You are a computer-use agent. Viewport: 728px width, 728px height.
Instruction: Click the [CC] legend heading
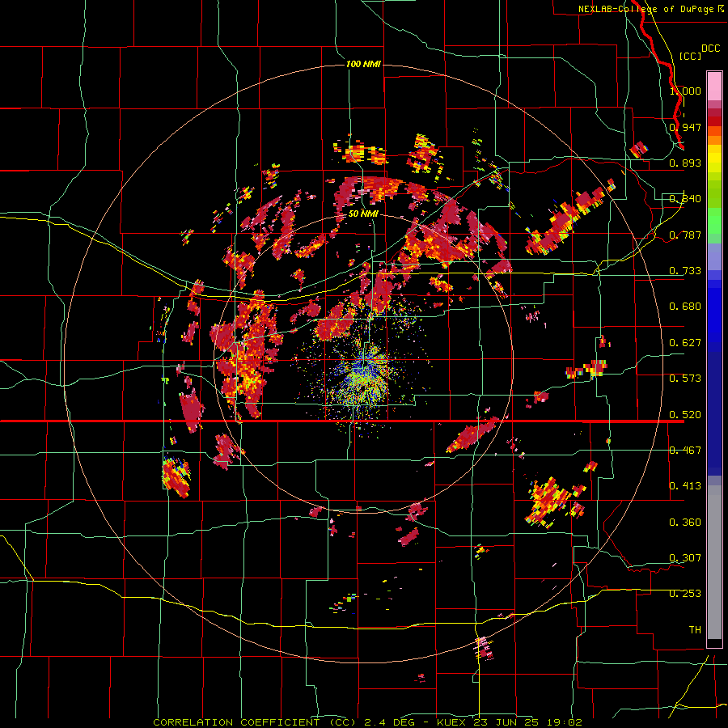tap(691, 56)
